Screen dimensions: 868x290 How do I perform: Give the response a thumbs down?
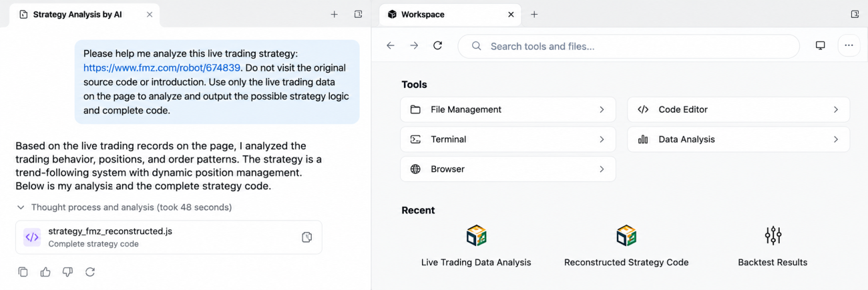click(x=67, y=272)
